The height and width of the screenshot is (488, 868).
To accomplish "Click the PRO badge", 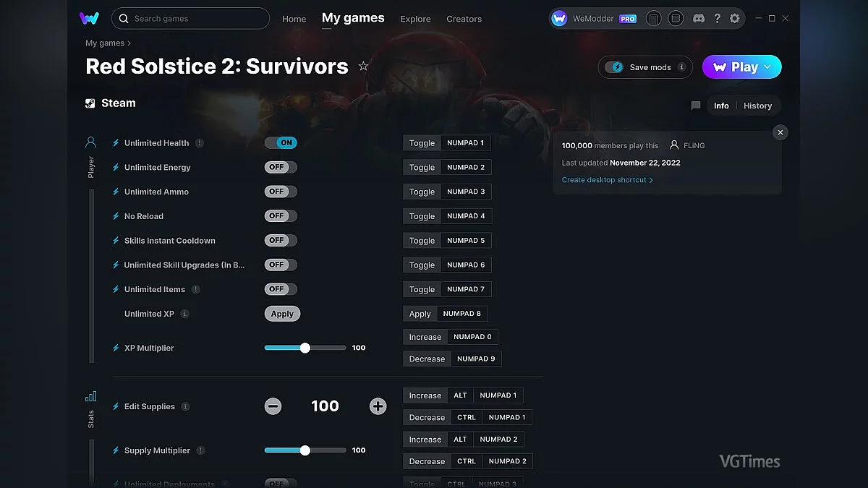I will point(627,19).
